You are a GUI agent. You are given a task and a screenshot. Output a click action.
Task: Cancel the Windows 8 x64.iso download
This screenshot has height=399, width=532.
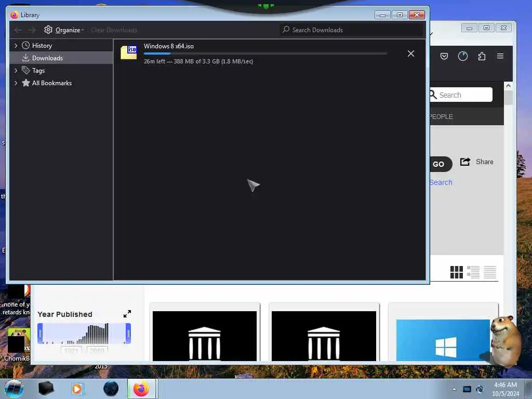pyautogui.click(x=411, y=54)
